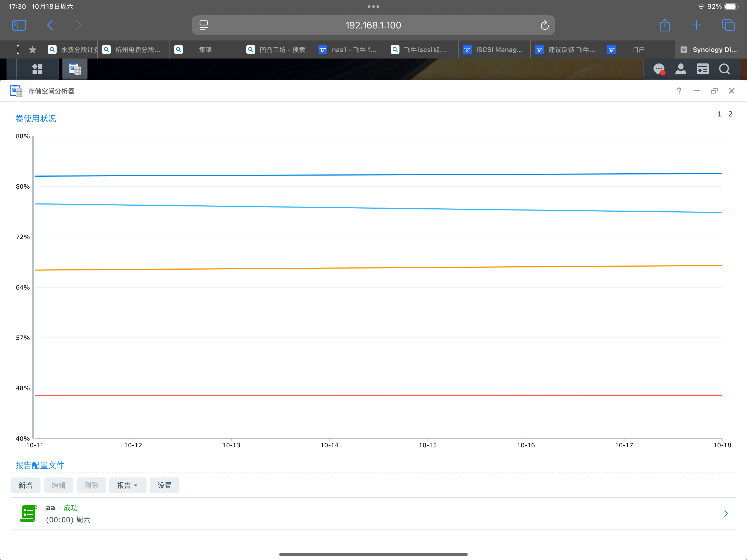Tap the address bar URL field
747x560 pixels.
tap(373, 25)
